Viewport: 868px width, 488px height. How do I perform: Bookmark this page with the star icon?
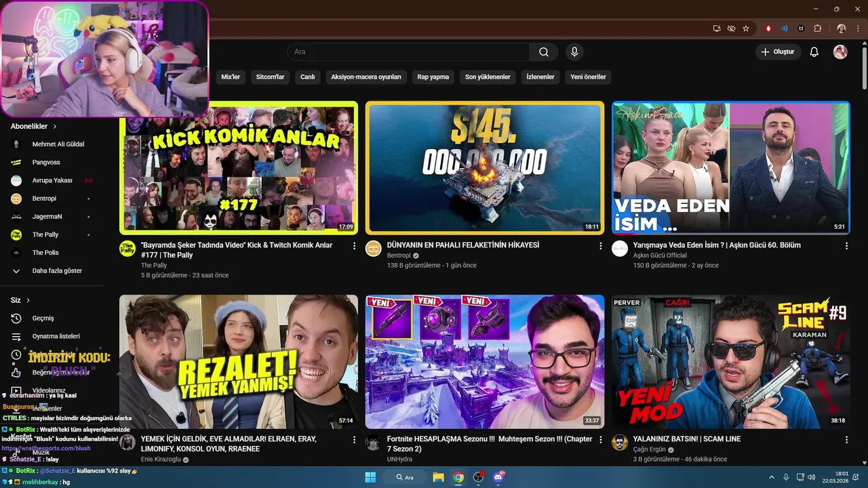746,28
